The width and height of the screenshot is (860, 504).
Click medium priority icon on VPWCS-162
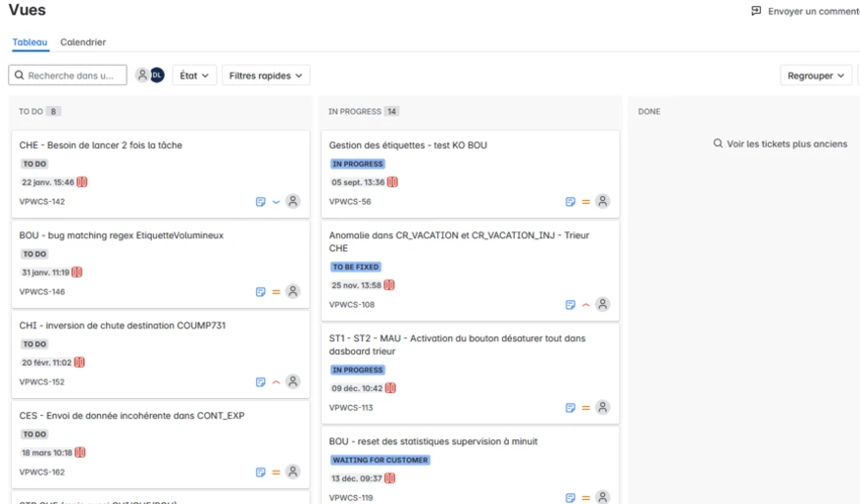point(276,473)
